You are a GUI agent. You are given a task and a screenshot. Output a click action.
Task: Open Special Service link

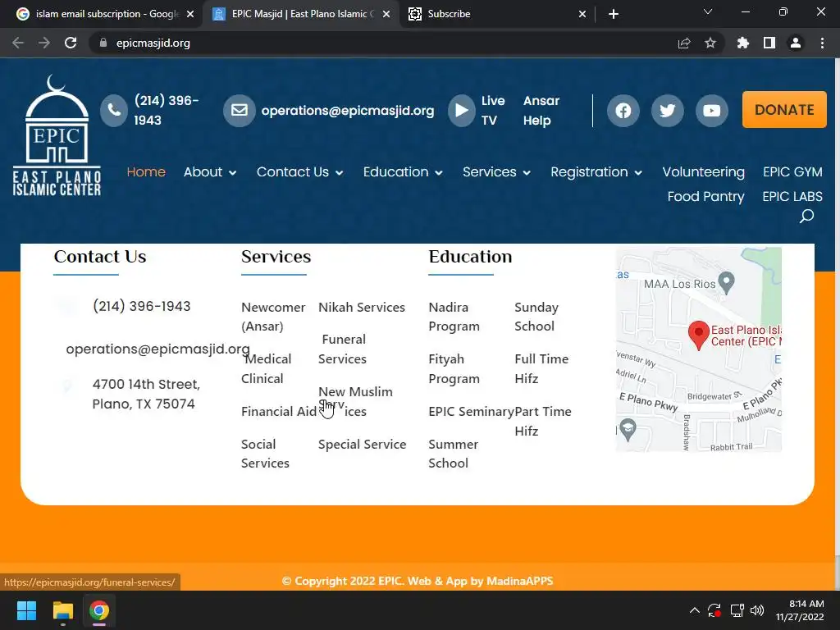pos(362,445)
